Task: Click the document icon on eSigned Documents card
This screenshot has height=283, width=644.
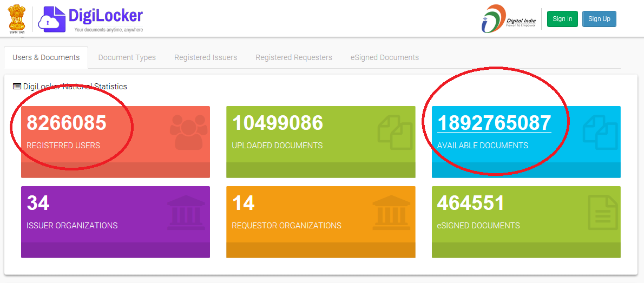Action: [x=602, y=212]
